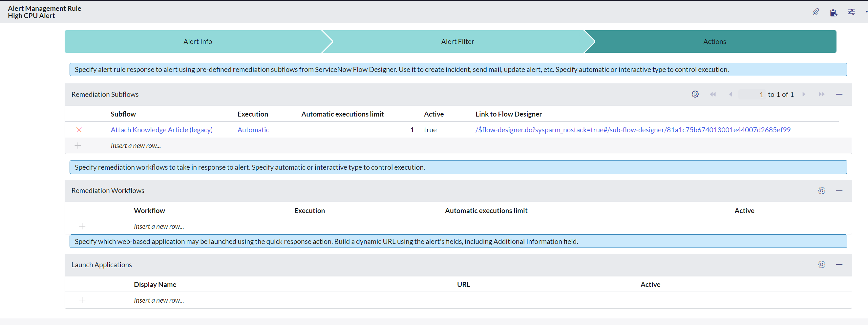This screenshot has width=868, height=325.
Task: Click the Subflow column header
Action: coord(123,114)
